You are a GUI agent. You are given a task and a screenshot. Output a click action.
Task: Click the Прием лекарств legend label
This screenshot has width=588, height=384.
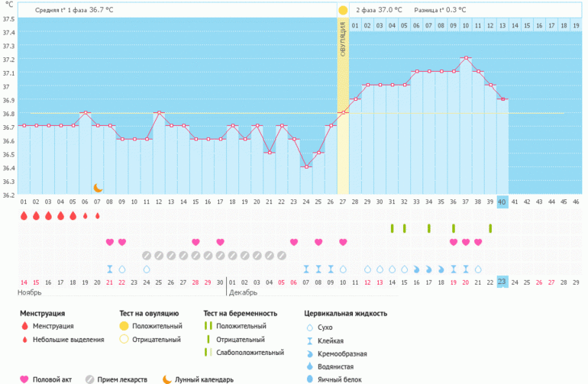click(121, 379)
